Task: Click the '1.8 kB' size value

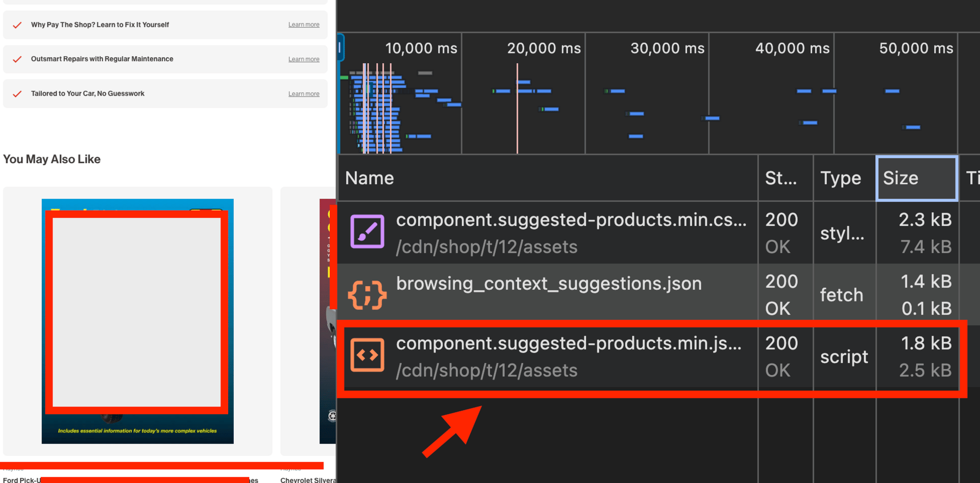Action: [926, 343]
